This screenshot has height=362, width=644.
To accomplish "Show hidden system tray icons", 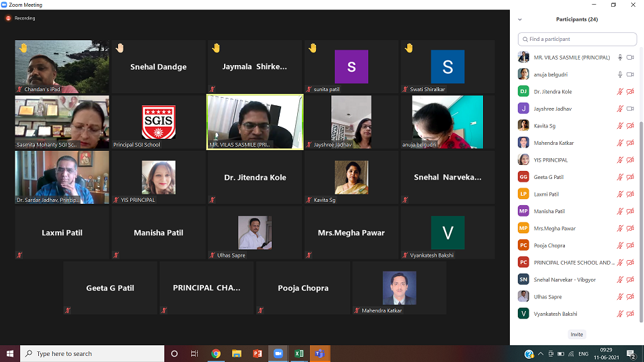I will pyautogui.click(x=541, y=354).
